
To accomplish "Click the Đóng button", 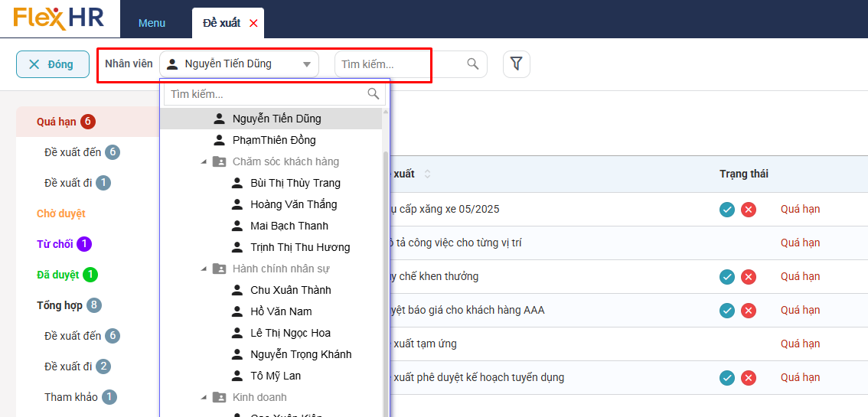I will 53,64.
